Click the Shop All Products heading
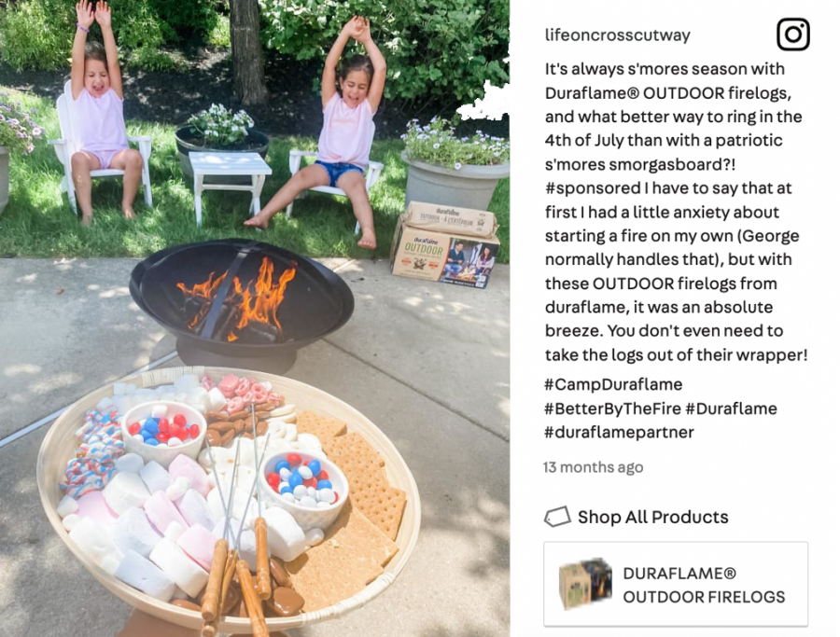Viewport: 840px width, 637px height. click(x=653, y=517)
